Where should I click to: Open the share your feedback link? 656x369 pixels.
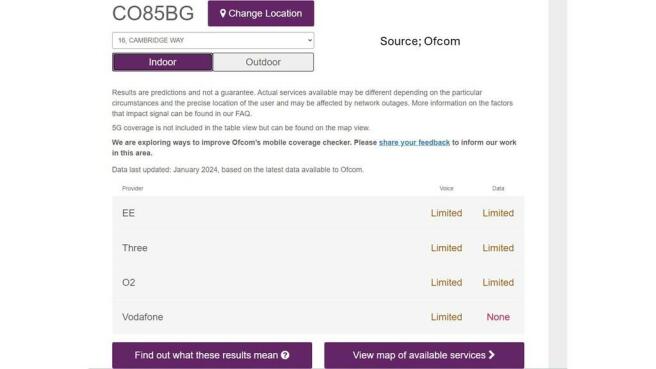pyautogui.click(x=414, y=142)
